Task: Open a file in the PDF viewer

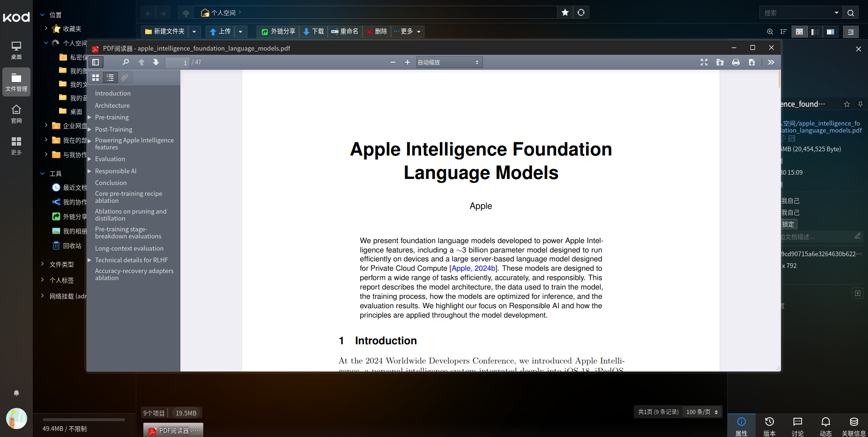Action: point(720,62)
